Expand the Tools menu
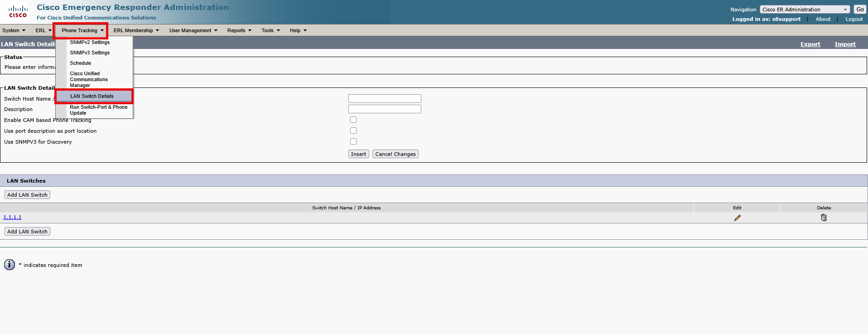The image size is (868, 334). [270, 30]
